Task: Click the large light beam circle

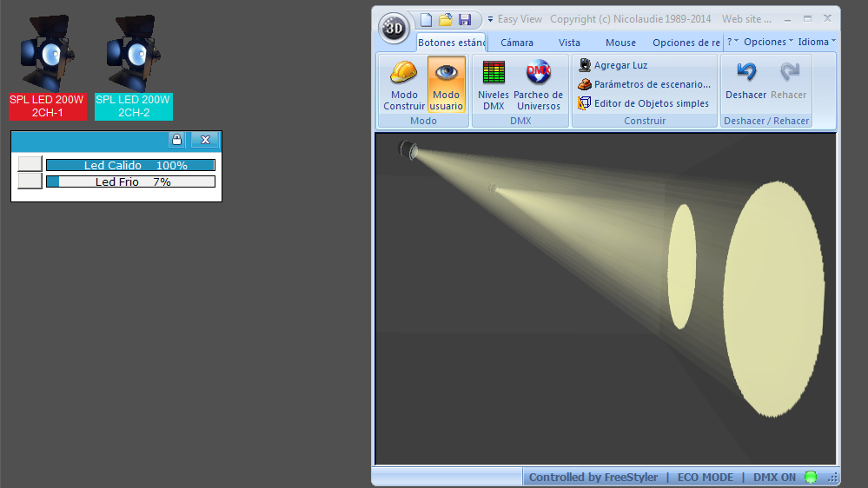Action: 774,299
